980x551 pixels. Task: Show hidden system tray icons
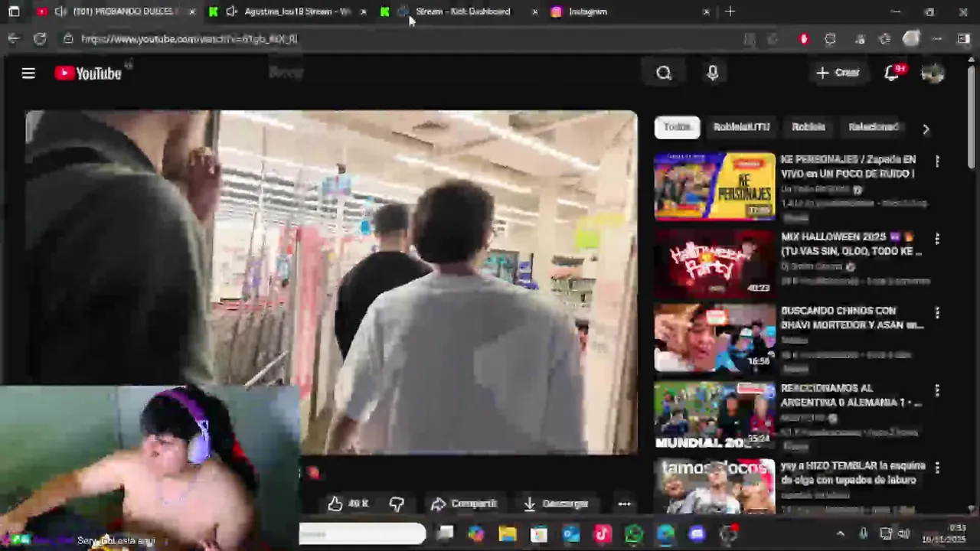pyautogui.click(x=841, y=533)
